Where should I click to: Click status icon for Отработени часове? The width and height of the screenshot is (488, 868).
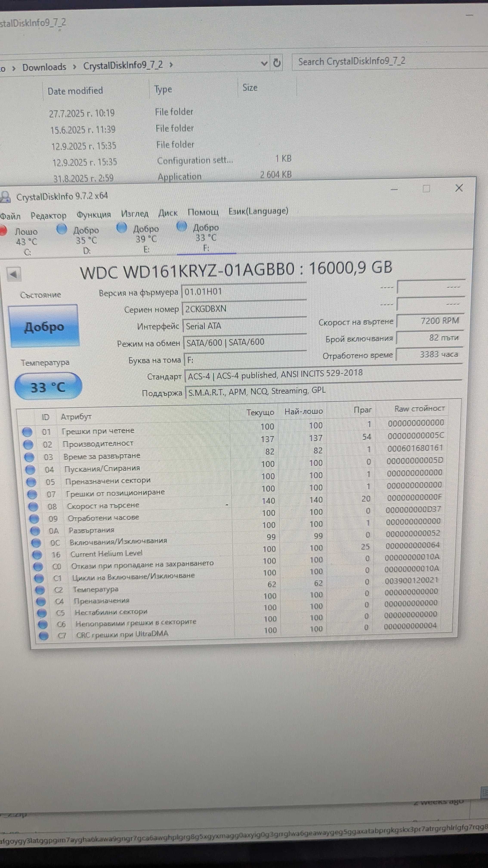coord(34,519)
